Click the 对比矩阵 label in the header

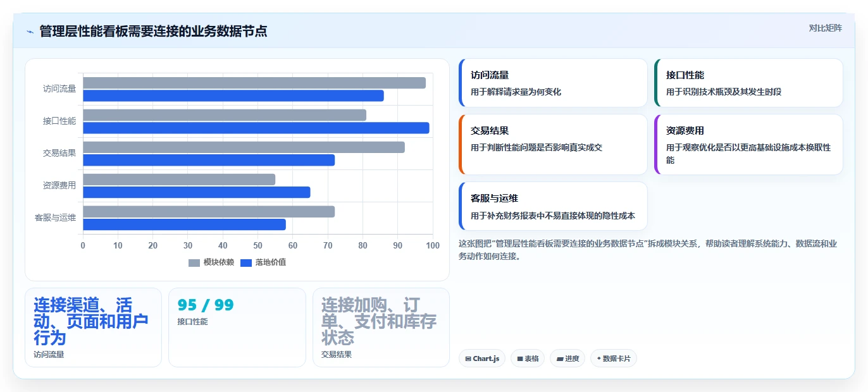click(x=825, y=28)
